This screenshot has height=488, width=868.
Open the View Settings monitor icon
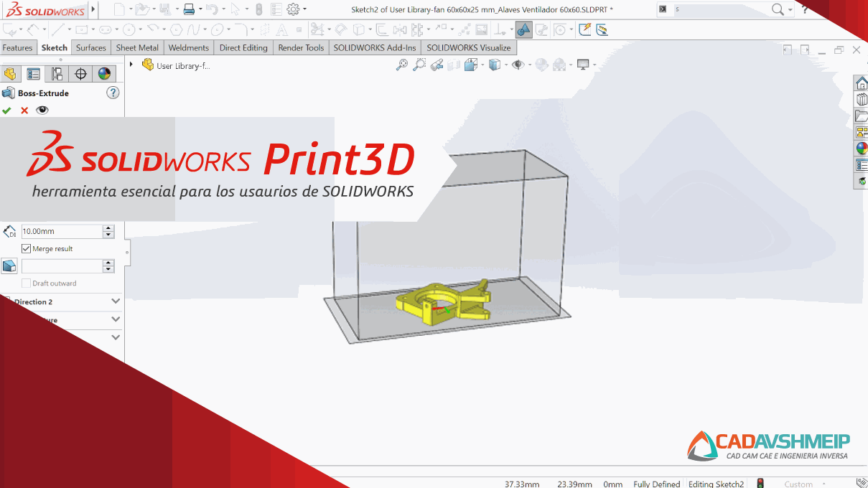coord(583,65)
